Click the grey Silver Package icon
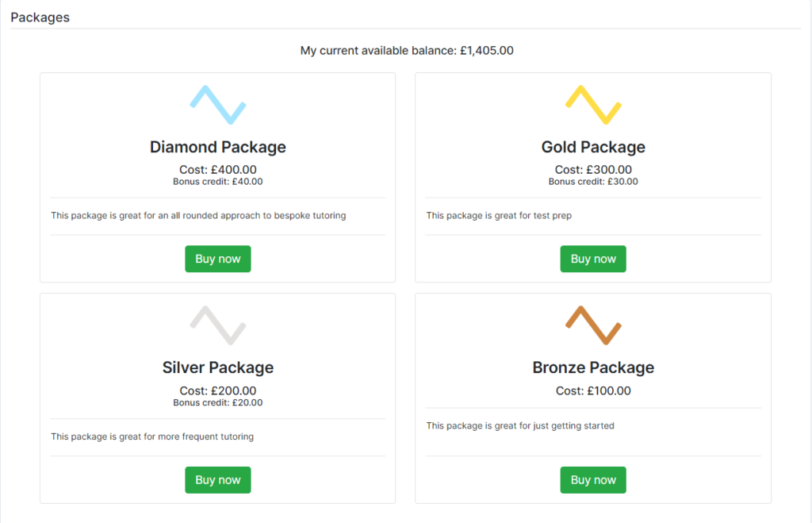 (x=218, y=325)
